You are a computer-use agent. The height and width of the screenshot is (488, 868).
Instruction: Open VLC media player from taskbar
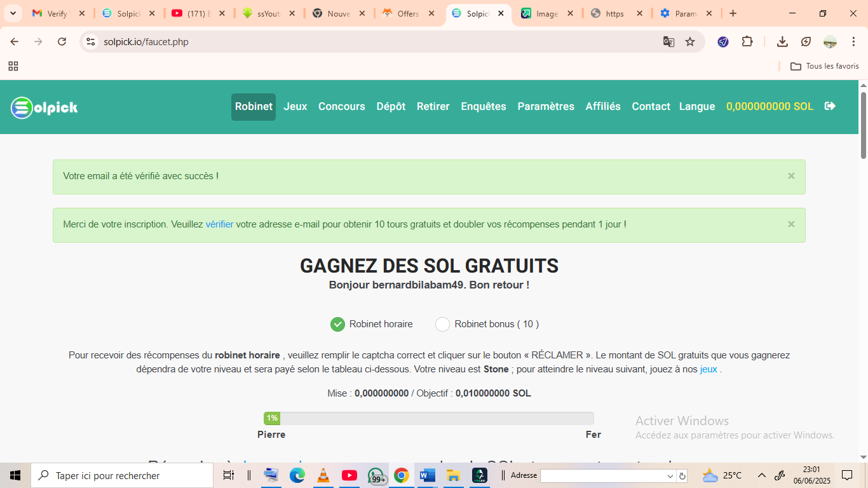pyautogui.click(x=323, y=475)
